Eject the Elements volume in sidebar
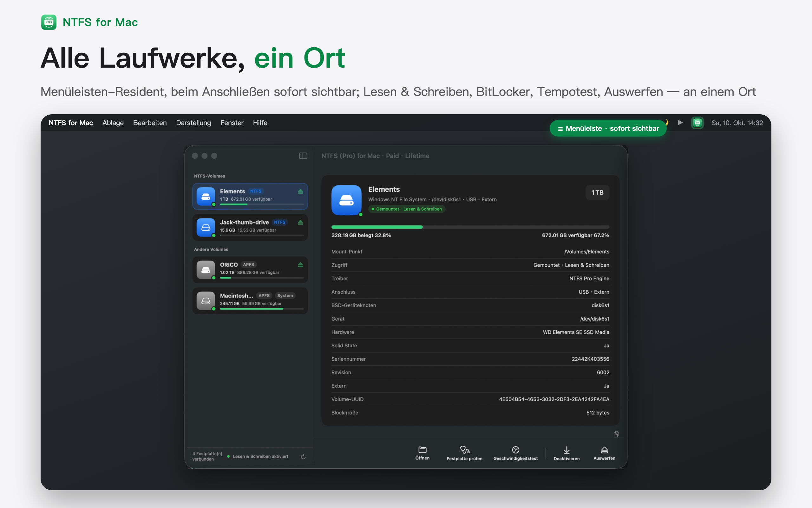 pos(300,191)
